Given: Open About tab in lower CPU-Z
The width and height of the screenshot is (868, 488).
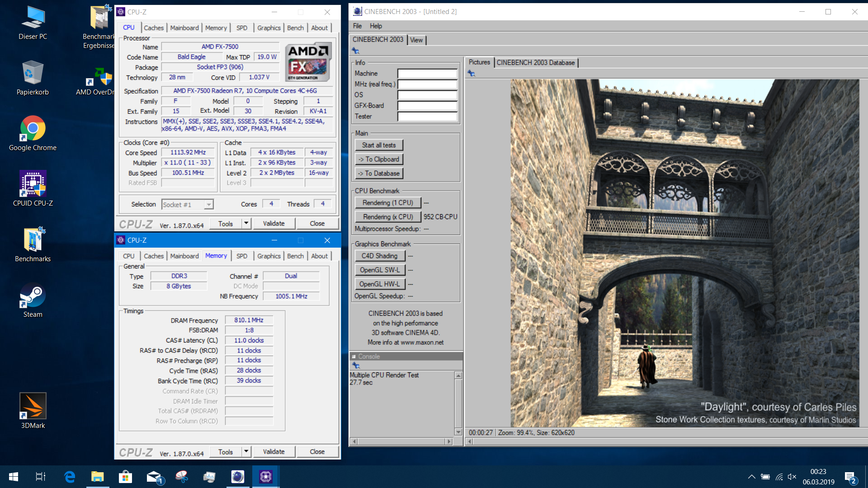Looking at the screenshot, I should tap(320, 256).
